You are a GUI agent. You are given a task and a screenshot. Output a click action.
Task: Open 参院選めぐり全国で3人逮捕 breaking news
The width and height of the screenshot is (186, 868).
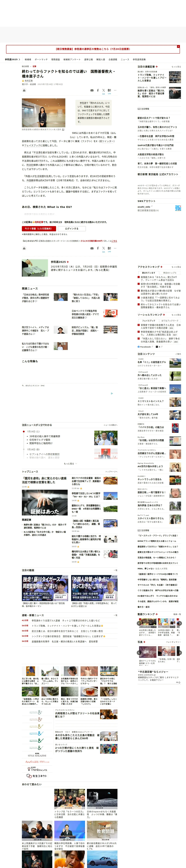point(66,620)
